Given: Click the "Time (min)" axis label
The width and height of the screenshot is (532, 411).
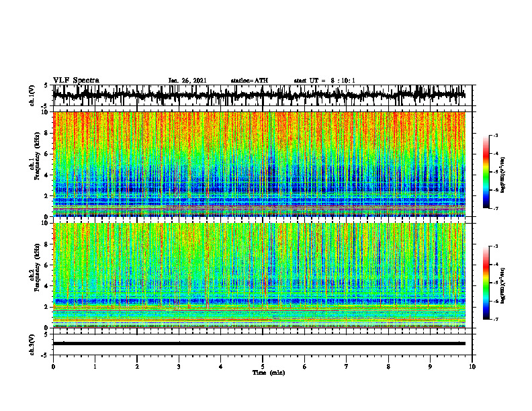Looking at the screenshot, I should 269,373.
